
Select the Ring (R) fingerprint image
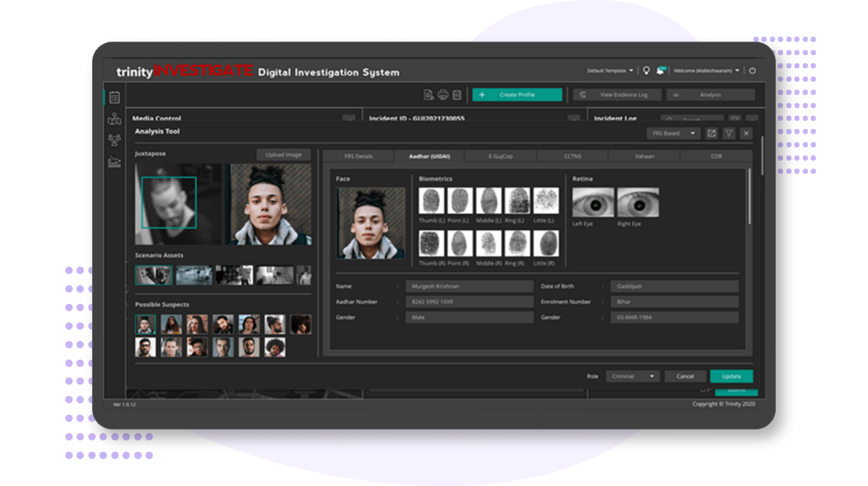click(x=517, y=243)
